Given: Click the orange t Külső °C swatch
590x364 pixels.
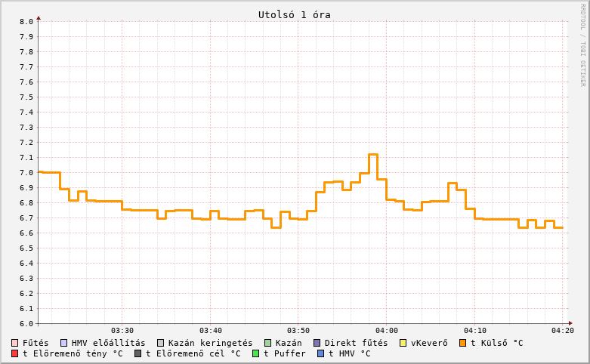Looking at the screenshot, I should coord(462,343).
